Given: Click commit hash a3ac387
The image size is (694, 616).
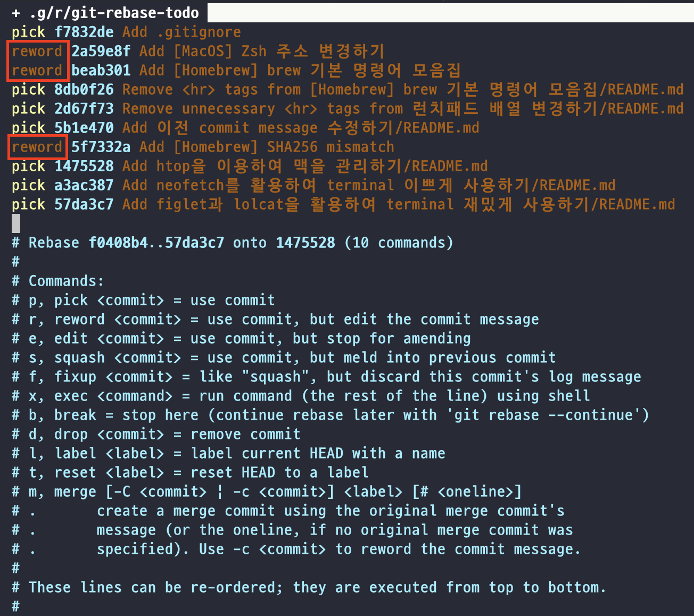Looking at the screenshot, I should 84,185.
